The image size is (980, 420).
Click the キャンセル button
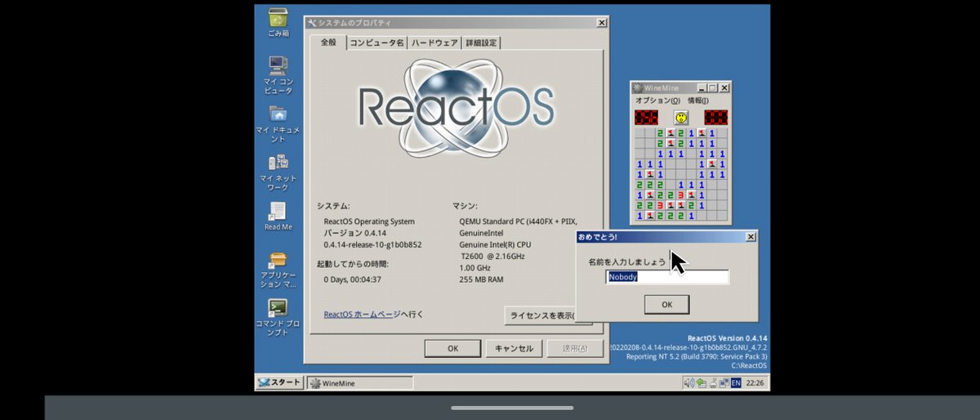coord(514,348)
